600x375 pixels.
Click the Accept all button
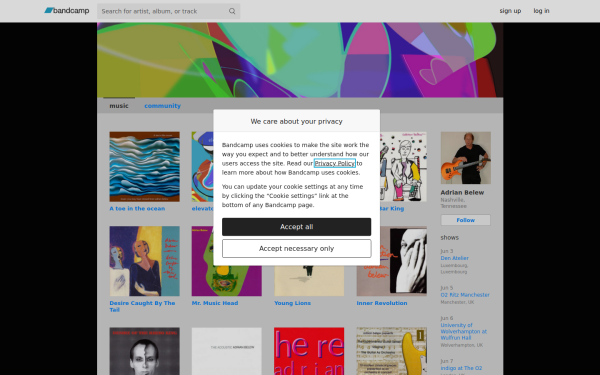[297, 227]
